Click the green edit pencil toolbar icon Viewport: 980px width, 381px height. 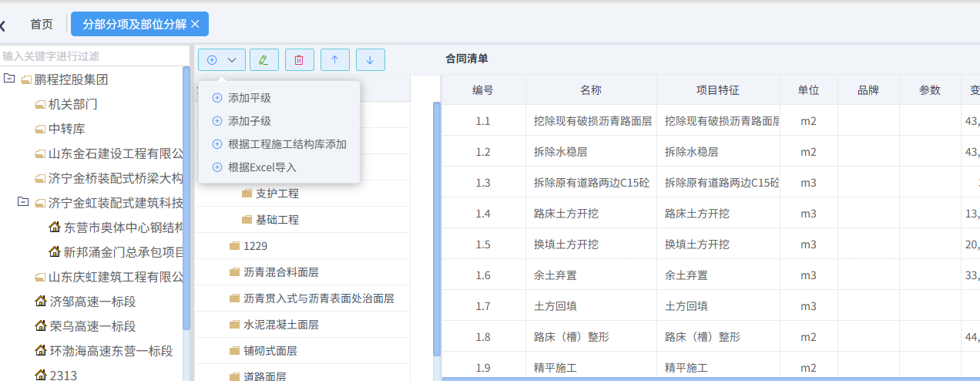[263, 59]
